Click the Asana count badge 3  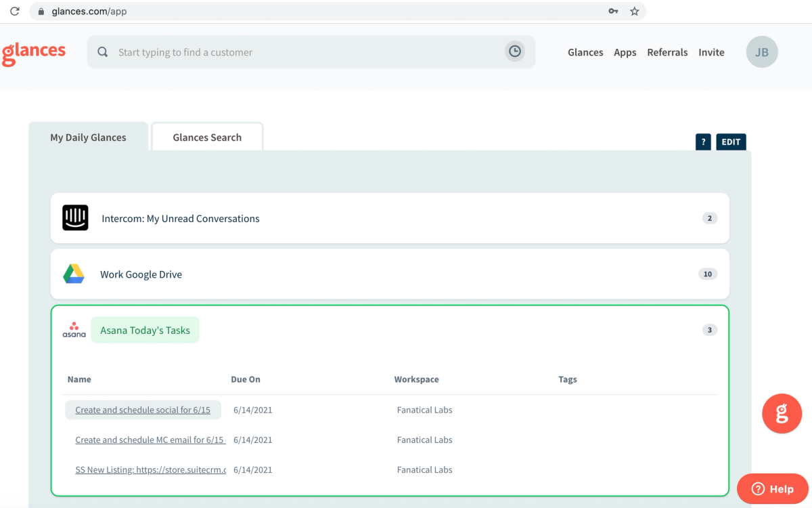(x=710, y=330)
